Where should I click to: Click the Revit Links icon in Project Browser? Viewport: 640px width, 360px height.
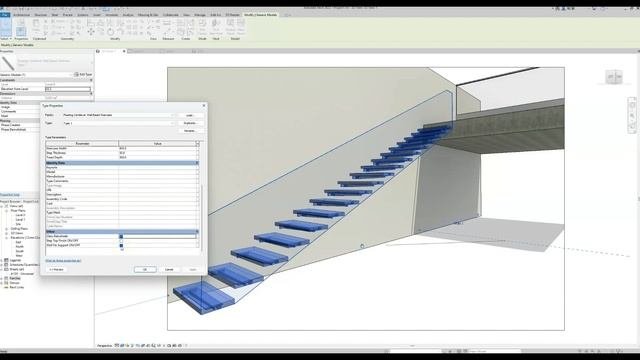pyautogui.click(x=6, y=287)
